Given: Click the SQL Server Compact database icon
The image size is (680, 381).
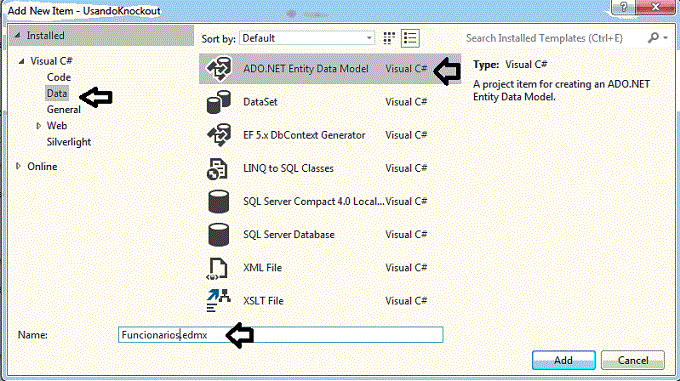Looking at the screenshot, I should point(218,202).
